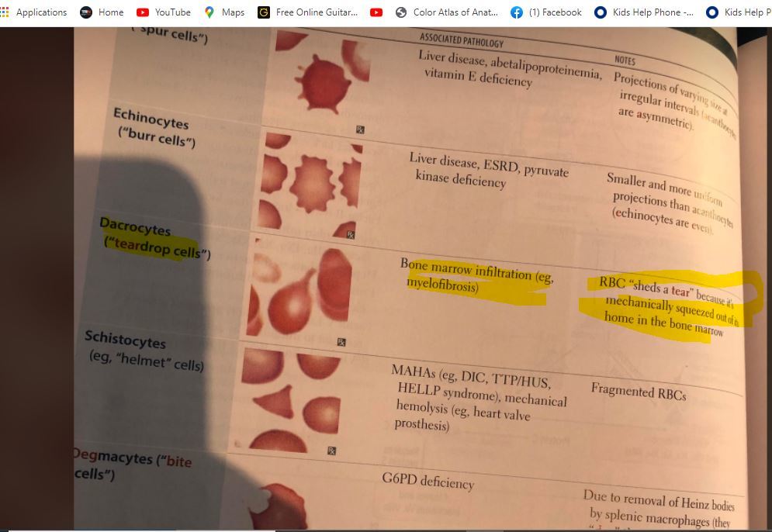Image resolution: width=772 pixels, height=532 pixels.
Task: Click the highlighted '("teardrop cells")' label
Action: click(x=157, y=247)
